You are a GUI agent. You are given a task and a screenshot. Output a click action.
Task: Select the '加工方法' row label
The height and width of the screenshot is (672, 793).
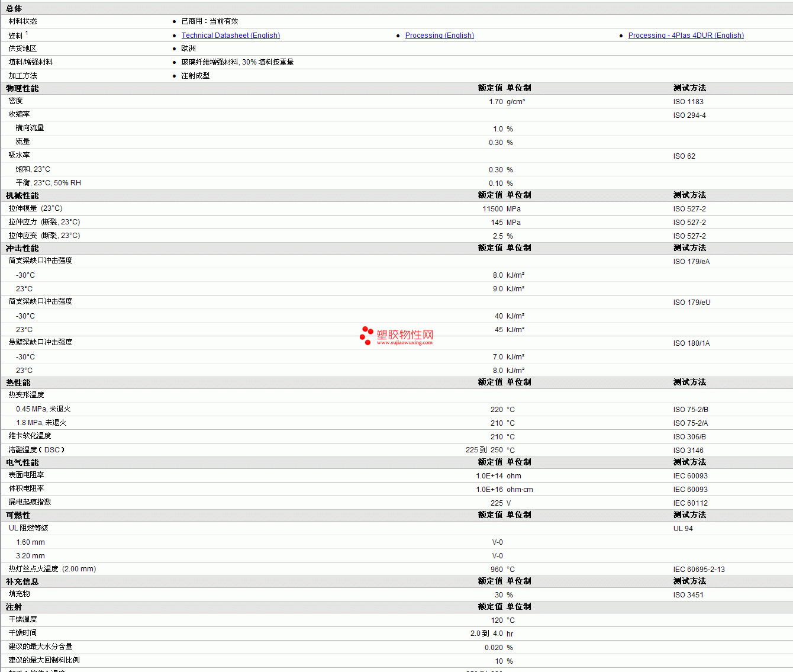[x=22, y=76]
